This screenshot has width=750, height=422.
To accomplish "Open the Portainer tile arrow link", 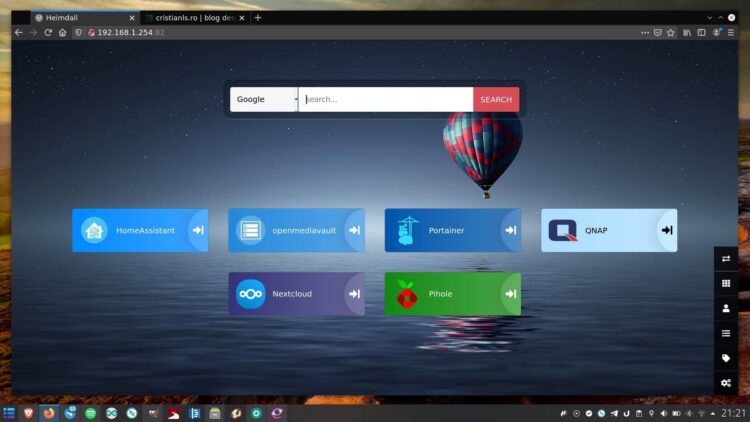I will coord(511,230).
